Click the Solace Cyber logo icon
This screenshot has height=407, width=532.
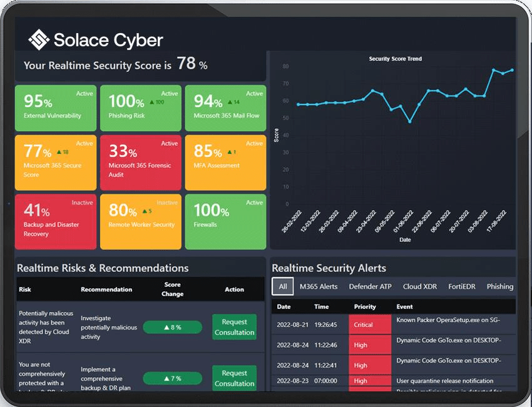39,39
